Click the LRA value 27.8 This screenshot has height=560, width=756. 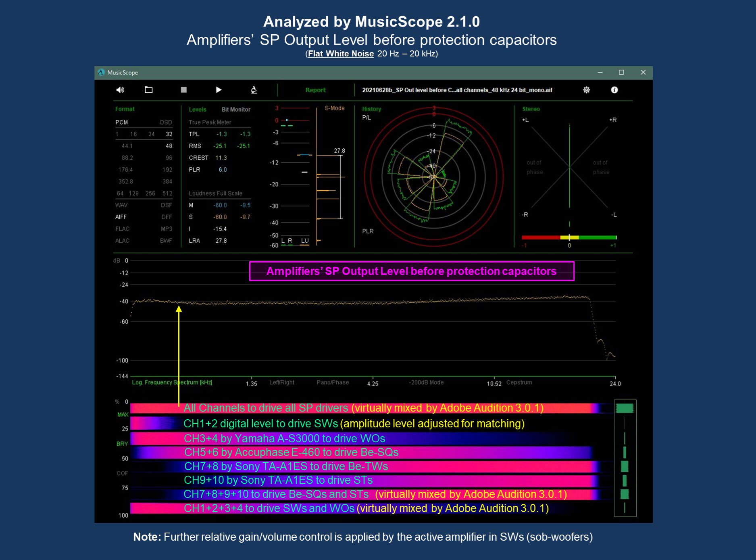coord(221,241)
